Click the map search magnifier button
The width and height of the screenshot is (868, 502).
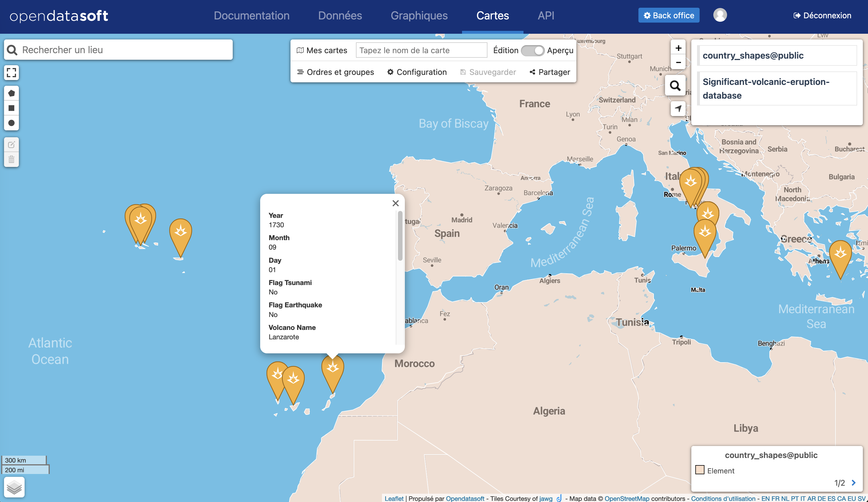[675, 85]
